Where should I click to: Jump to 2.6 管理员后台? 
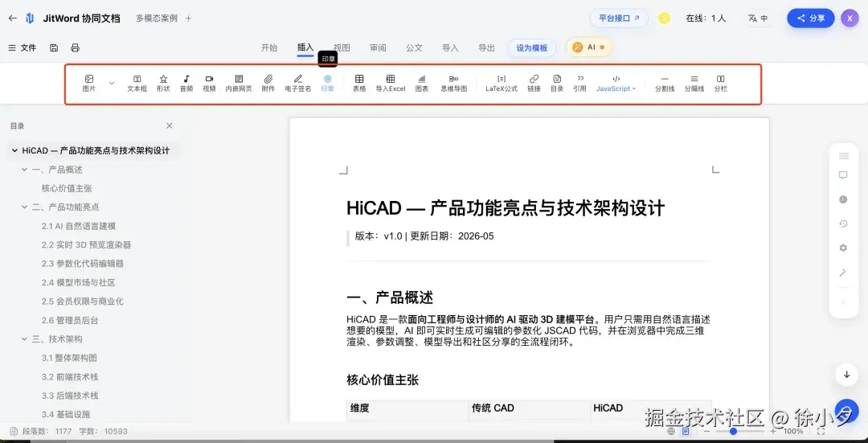[x=70, y=320]
